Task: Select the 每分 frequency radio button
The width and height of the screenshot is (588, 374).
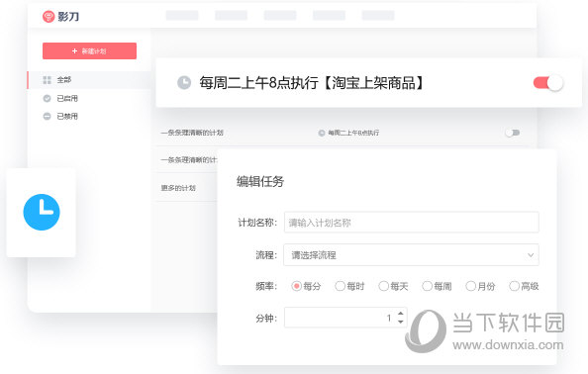Action: coord(296,286)
